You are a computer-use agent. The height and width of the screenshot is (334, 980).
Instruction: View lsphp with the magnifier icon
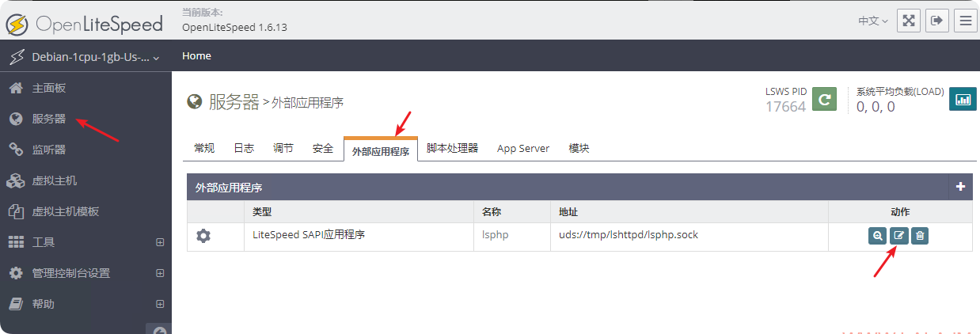[877, 235]
